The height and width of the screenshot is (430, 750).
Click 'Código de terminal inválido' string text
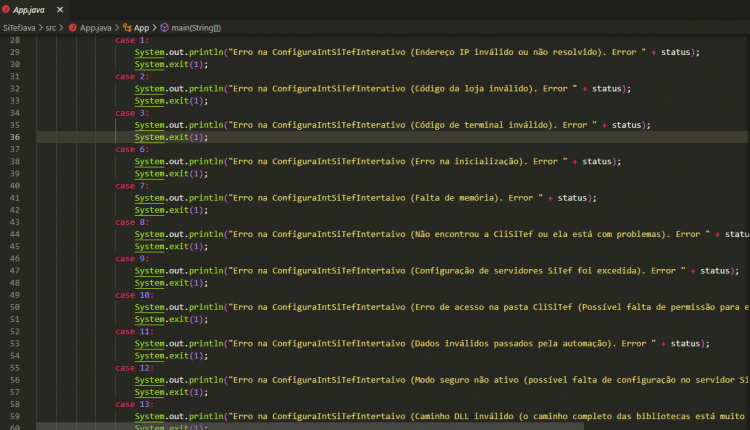point(481,125)
